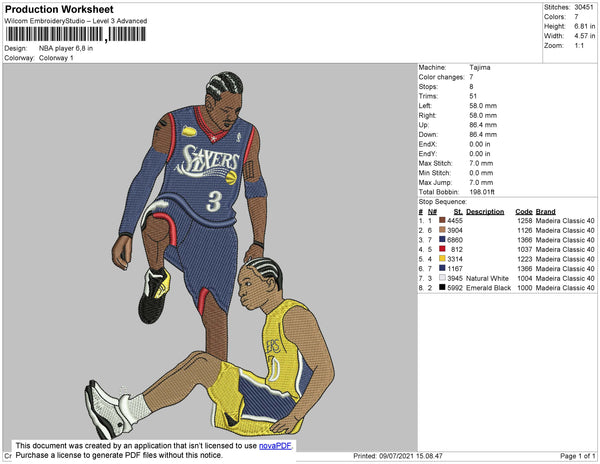600x464 pixels.
Task: Click the thread code 1258
Action: [x=525, y=221]
